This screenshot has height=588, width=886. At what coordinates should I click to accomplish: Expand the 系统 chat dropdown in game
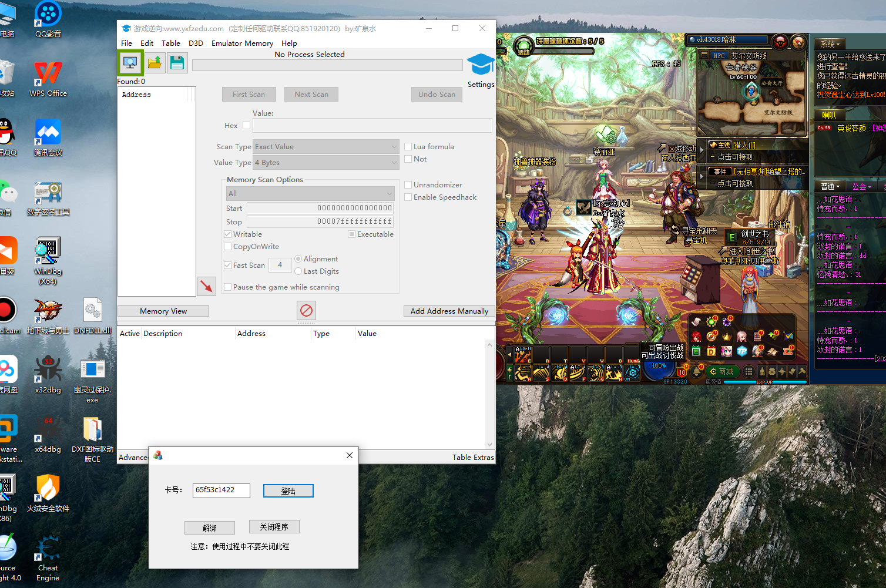(831, 44)
